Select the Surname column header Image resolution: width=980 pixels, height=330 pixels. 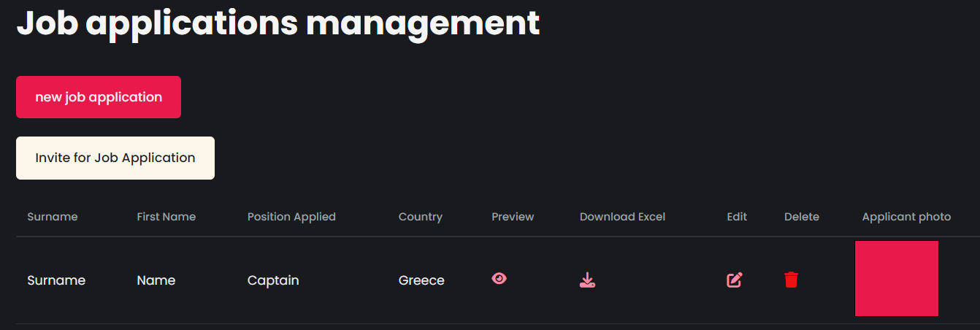[53, 217]
